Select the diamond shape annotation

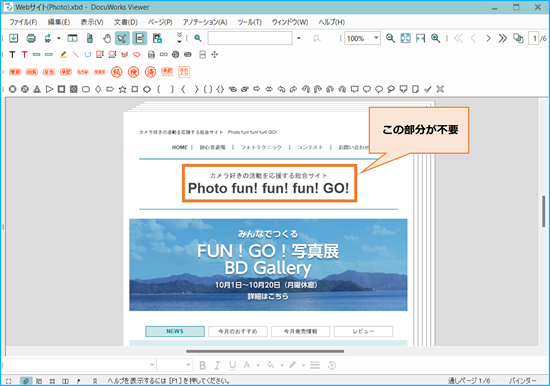coord(98,89)
